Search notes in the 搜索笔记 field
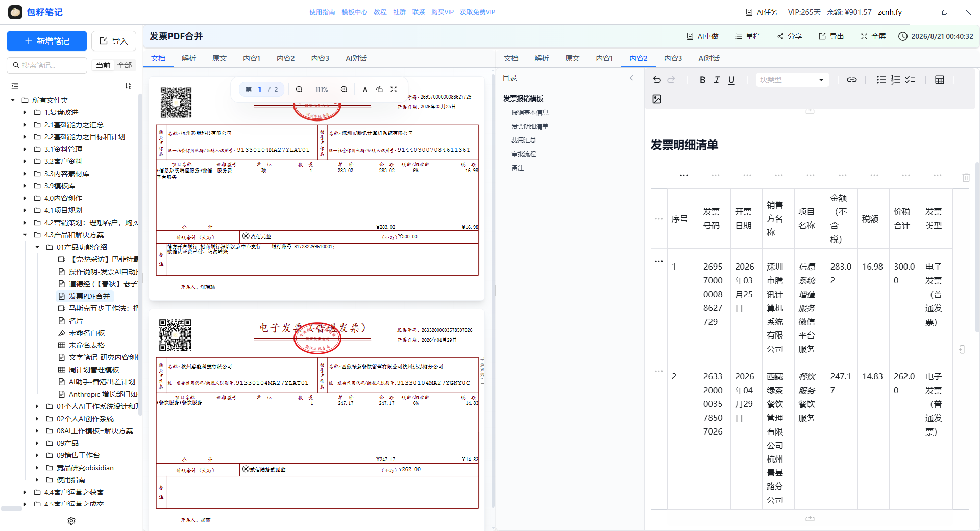980x531 pixels. (47, 65)
